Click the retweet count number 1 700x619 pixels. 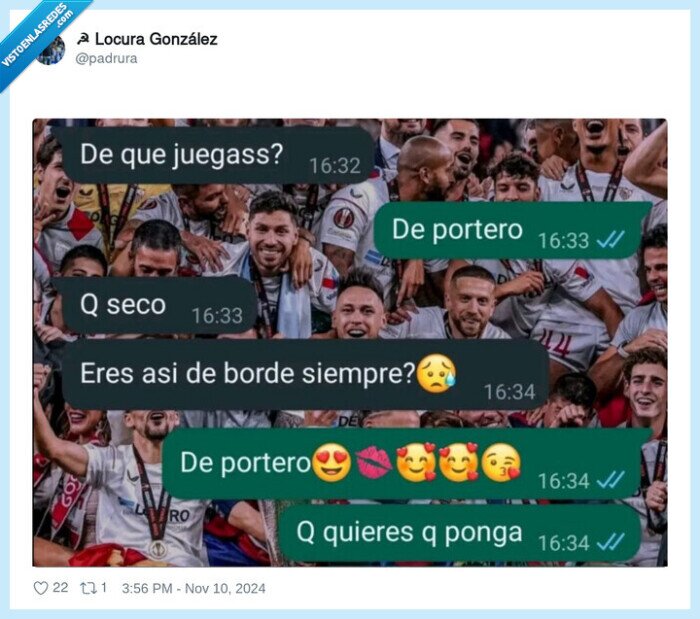pos(104,587)
